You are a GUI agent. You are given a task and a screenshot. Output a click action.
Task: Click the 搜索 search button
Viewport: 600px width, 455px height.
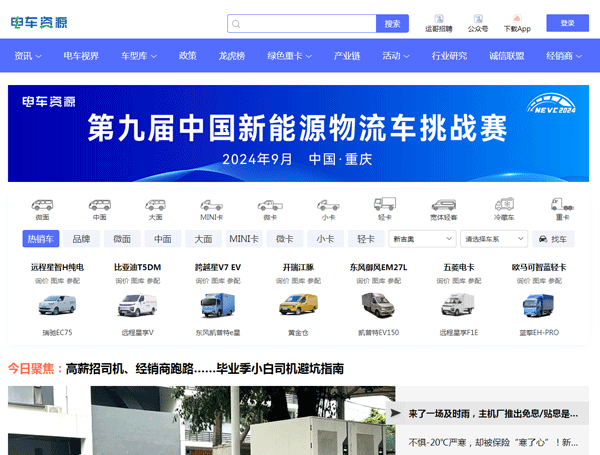point(392,24)
